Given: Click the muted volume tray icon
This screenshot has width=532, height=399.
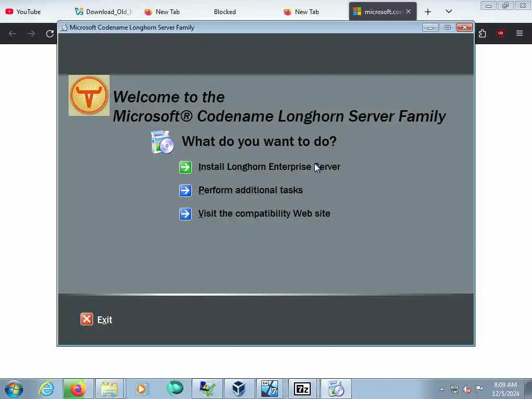Looking at the screenshot, I should [467, 390].
